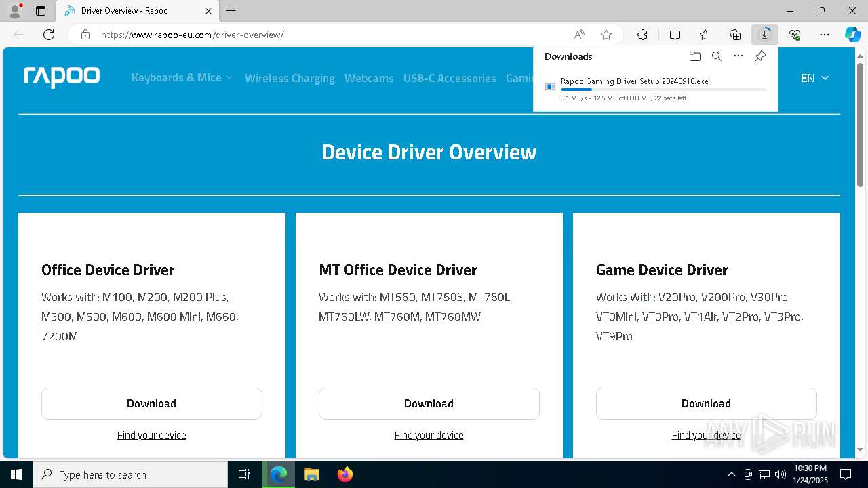The height and width of the screenshot is (488, 868).
Task: Click the page vertical scrollbar thumb
Action: click(x=861, y=124)
